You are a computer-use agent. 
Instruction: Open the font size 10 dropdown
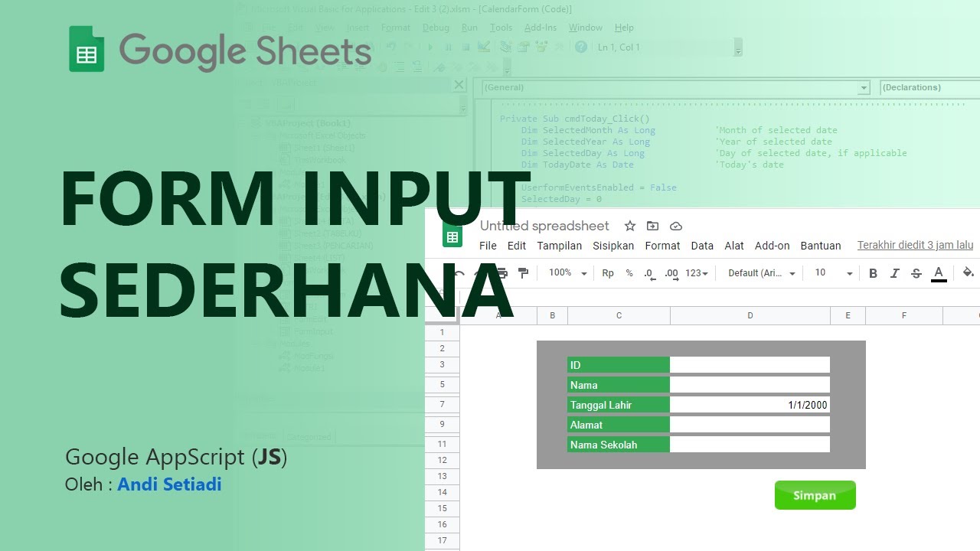[x=833, y=273]
